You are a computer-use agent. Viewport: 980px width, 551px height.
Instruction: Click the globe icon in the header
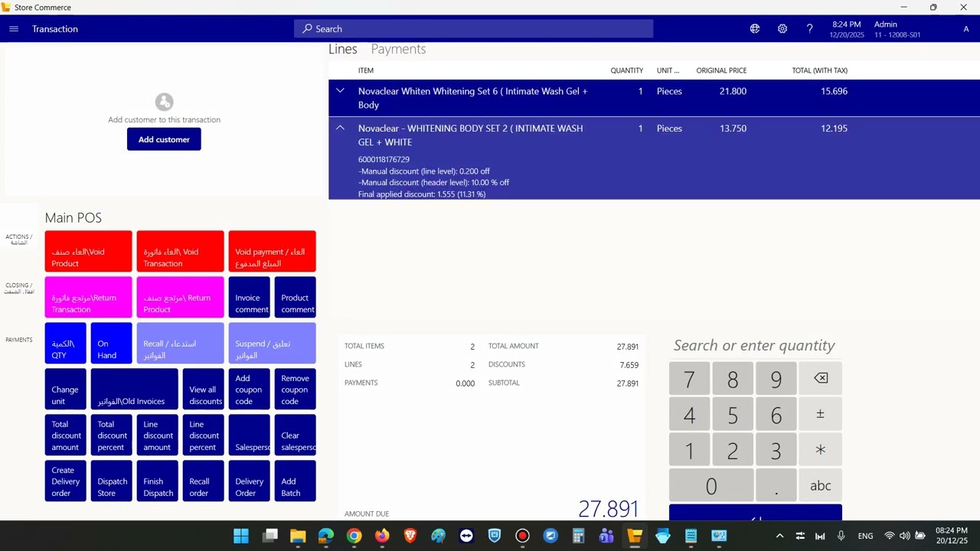coord(755,29)
